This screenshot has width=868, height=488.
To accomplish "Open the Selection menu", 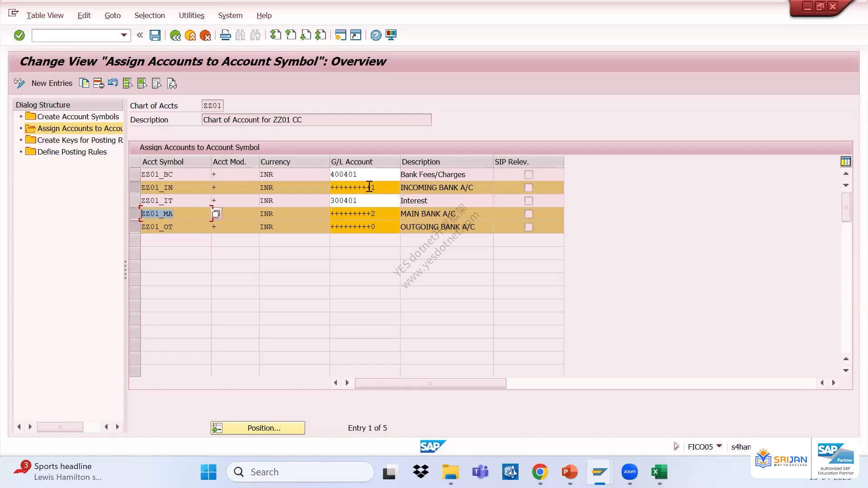I will pyautogui.click(x=150, y=15).
